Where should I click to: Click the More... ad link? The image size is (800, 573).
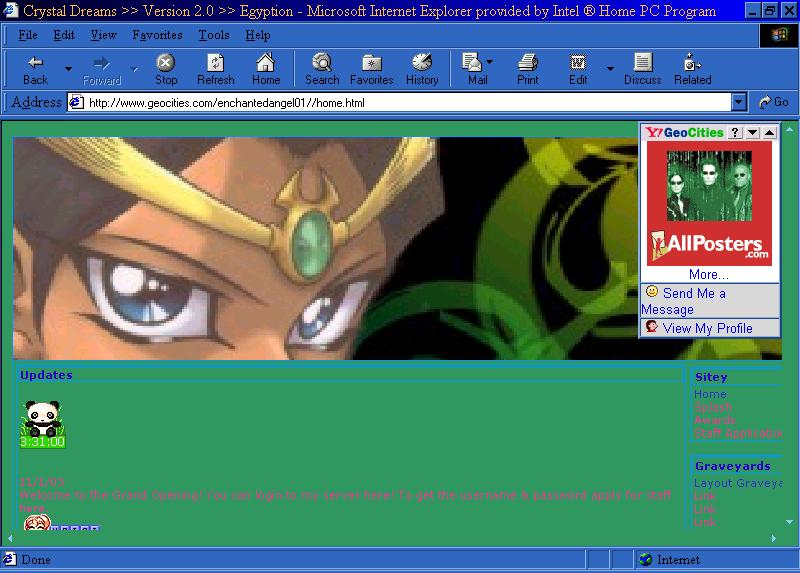pyautogui.click(x=709, y=275)
